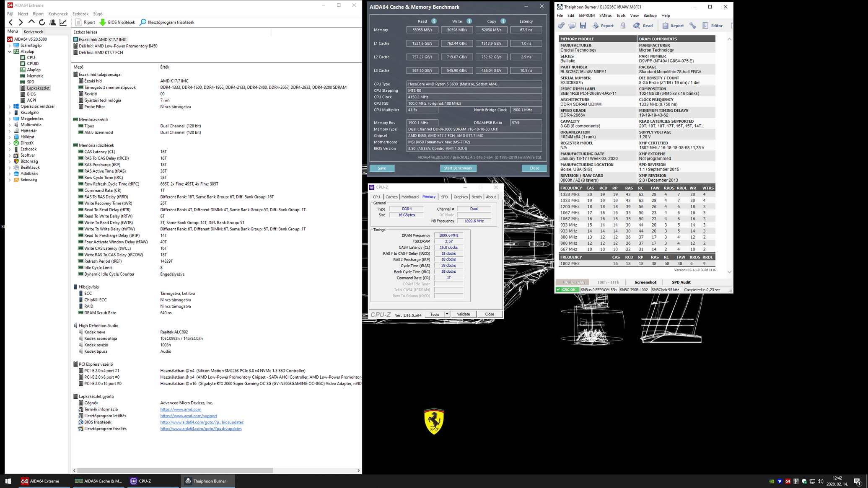Click the Riport toolbar button in AIDA64
Image resolution: width=868 pixels, height=488 pixels.
[85, 22]
